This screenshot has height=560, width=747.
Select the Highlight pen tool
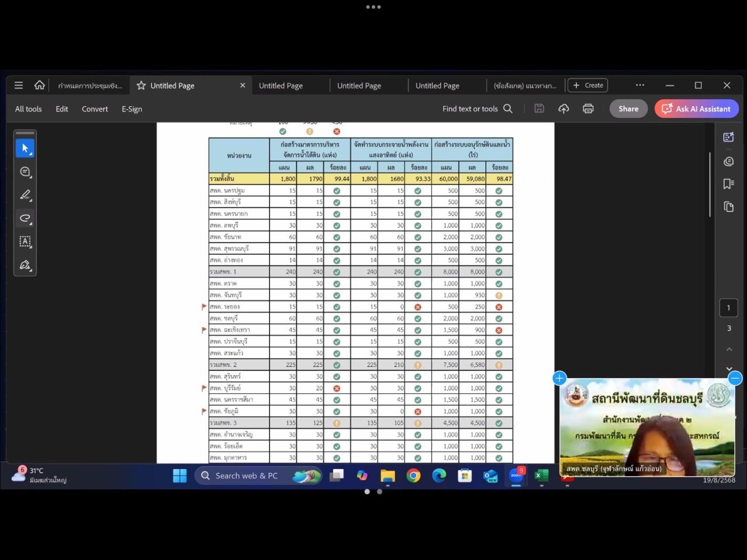coord(25,195)
